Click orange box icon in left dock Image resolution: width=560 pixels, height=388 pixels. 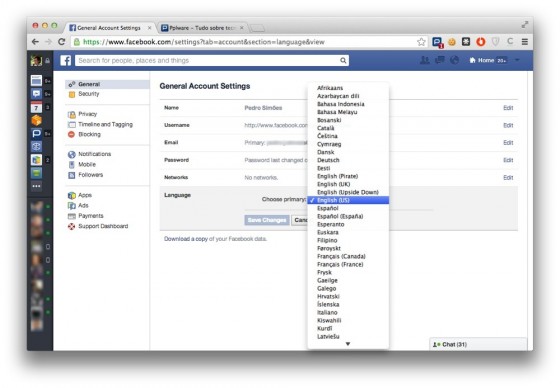36,120
